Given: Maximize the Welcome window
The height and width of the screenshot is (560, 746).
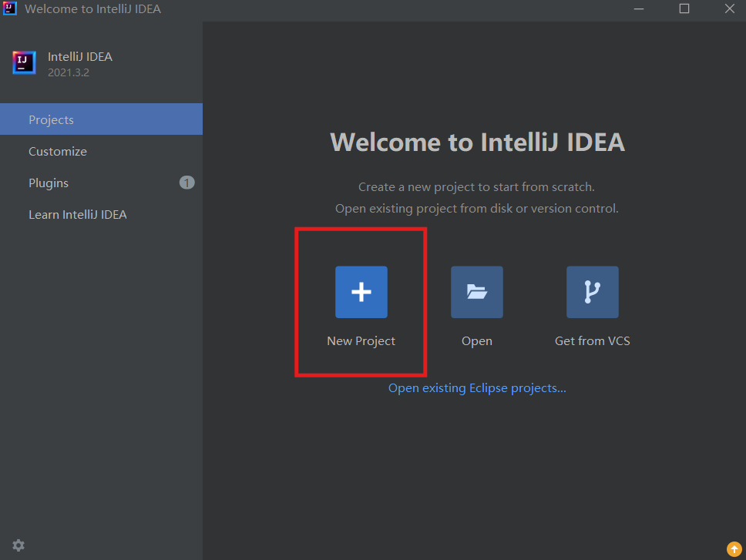Looking at the screenshot, I should 684,8.
